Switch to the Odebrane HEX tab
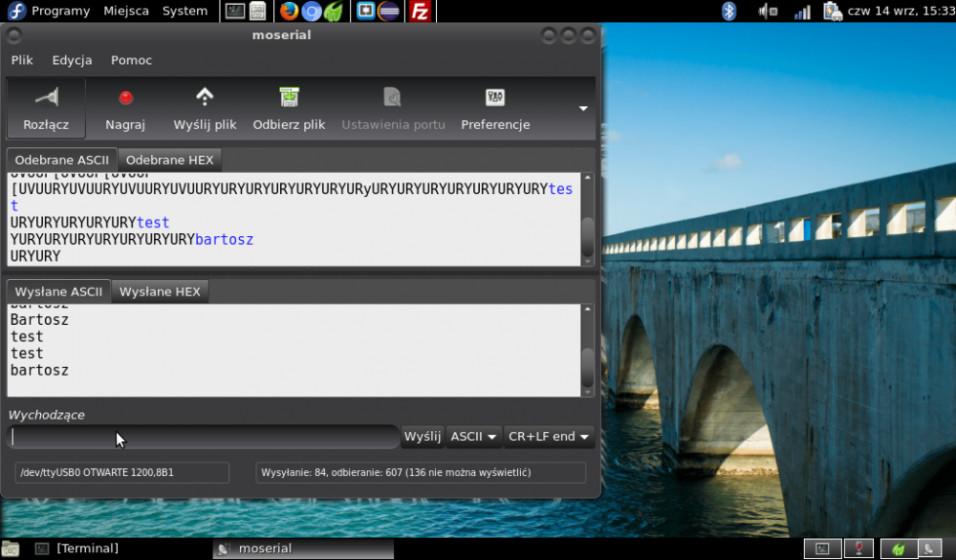 [x=169, y=161]
